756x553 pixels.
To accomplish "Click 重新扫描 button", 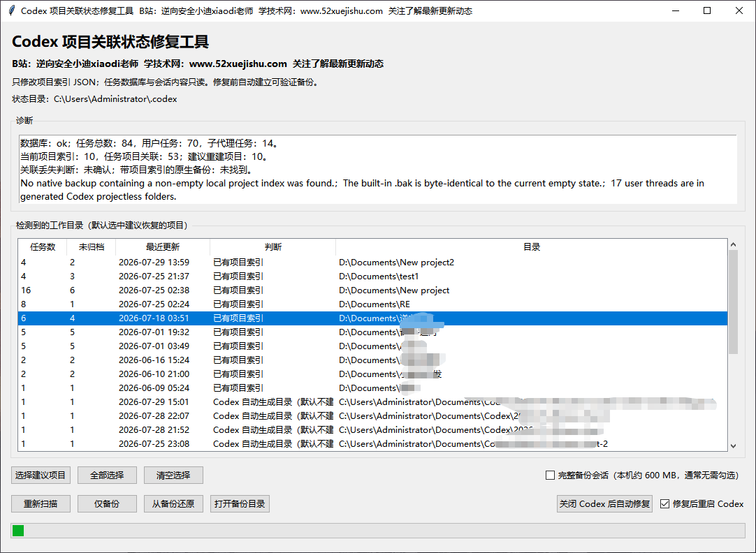I will click(41, 504).
